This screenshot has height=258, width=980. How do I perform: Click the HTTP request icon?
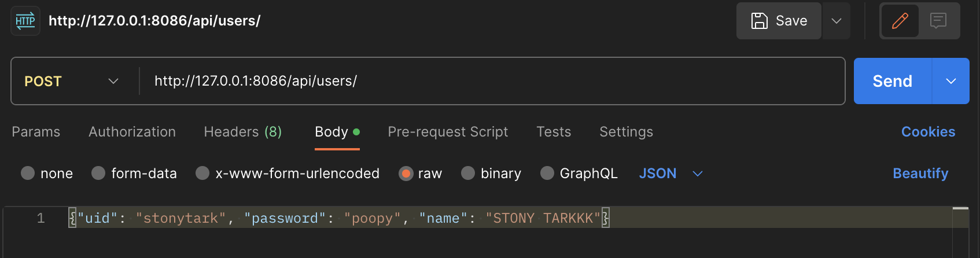point(25,21)
